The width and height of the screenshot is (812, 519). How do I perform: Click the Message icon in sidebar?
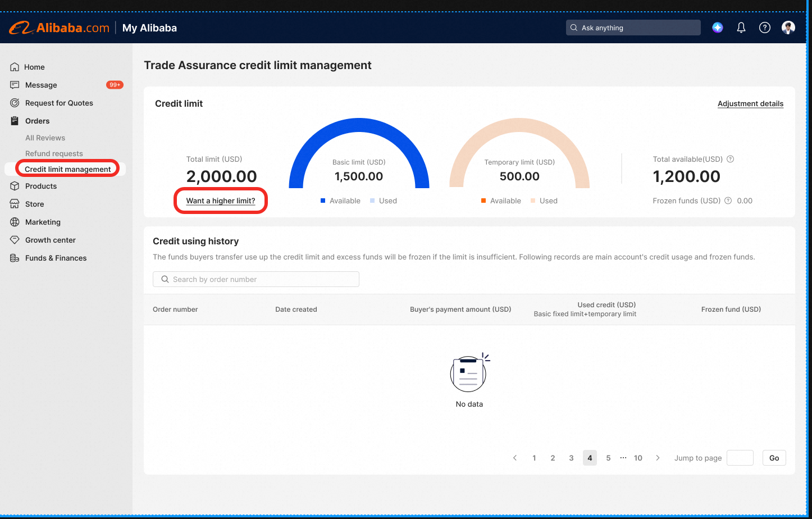click(15, 85)
